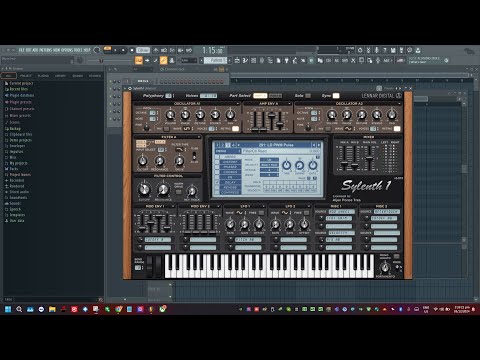The height and width of the screenshot is (360, 480).
Task: Click the Main Vol mixer fader
Action: 369,158
